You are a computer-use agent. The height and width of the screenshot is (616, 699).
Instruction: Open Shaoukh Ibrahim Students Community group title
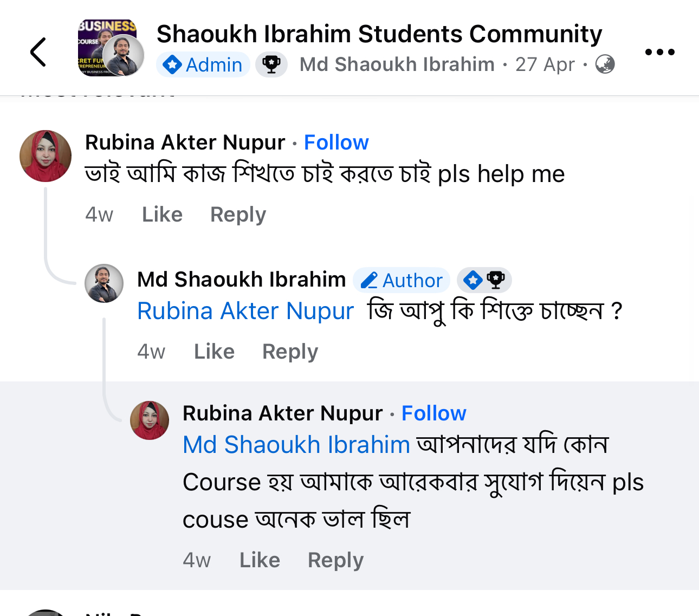point(379,34)
